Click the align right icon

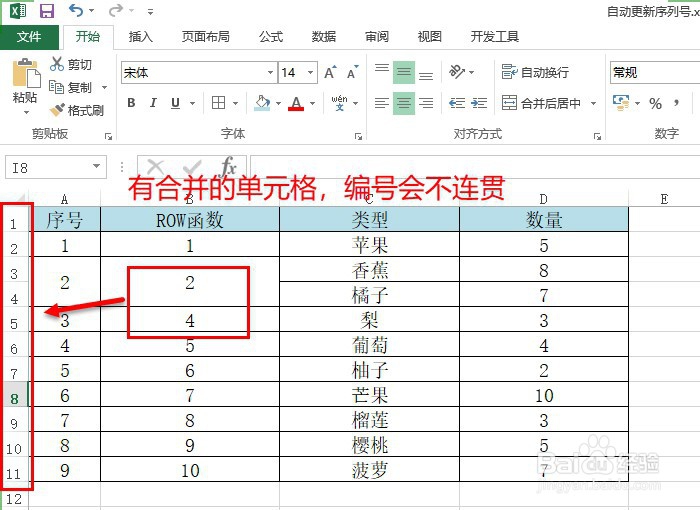click(426, 103)
